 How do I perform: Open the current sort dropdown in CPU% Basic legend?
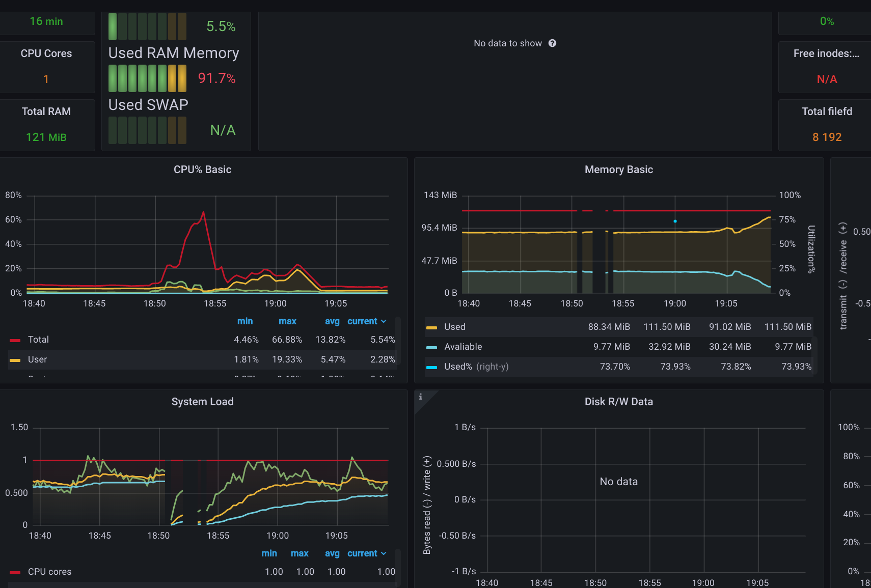click(367, 321)
